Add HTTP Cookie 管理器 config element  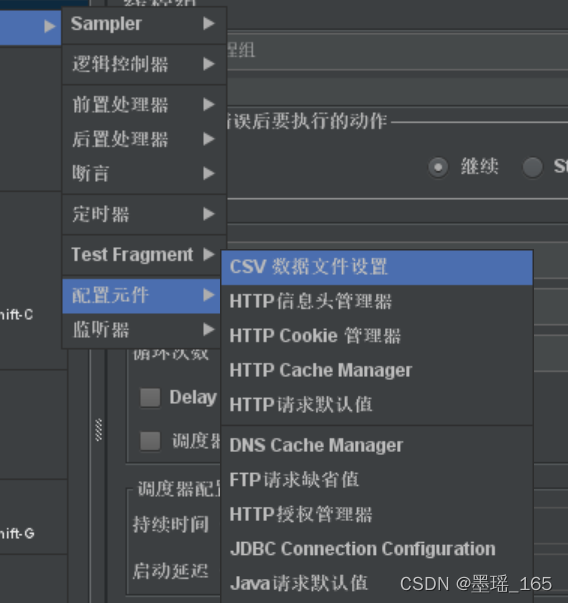(377, 336)
